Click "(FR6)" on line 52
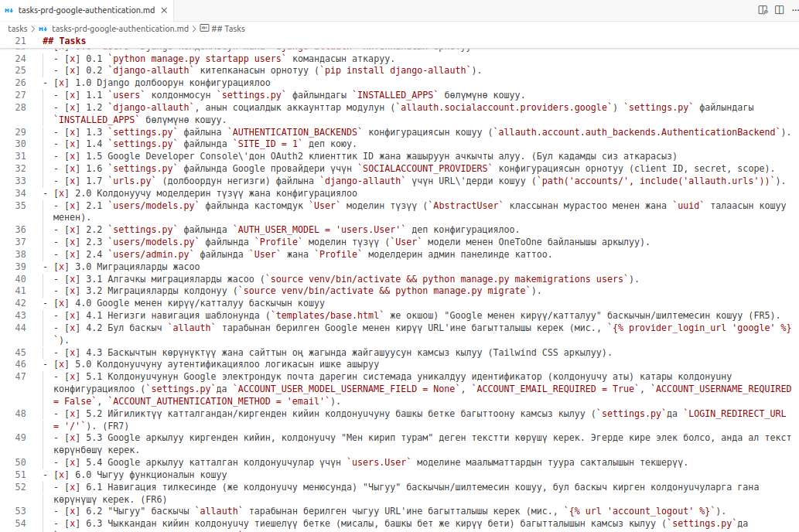This screenshot has width=799, height=532. [153, 500]
